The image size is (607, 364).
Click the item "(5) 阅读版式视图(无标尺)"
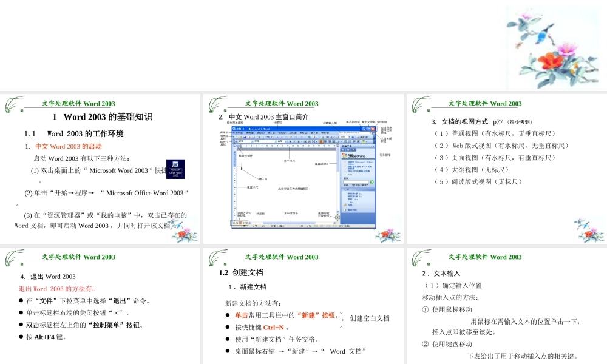point(479,182)
